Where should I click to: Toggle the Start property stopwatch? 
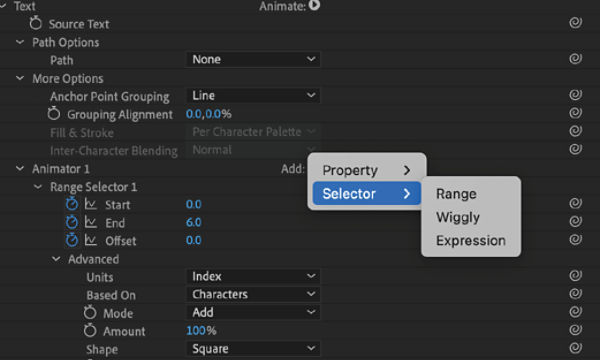(x=72, y=204)
